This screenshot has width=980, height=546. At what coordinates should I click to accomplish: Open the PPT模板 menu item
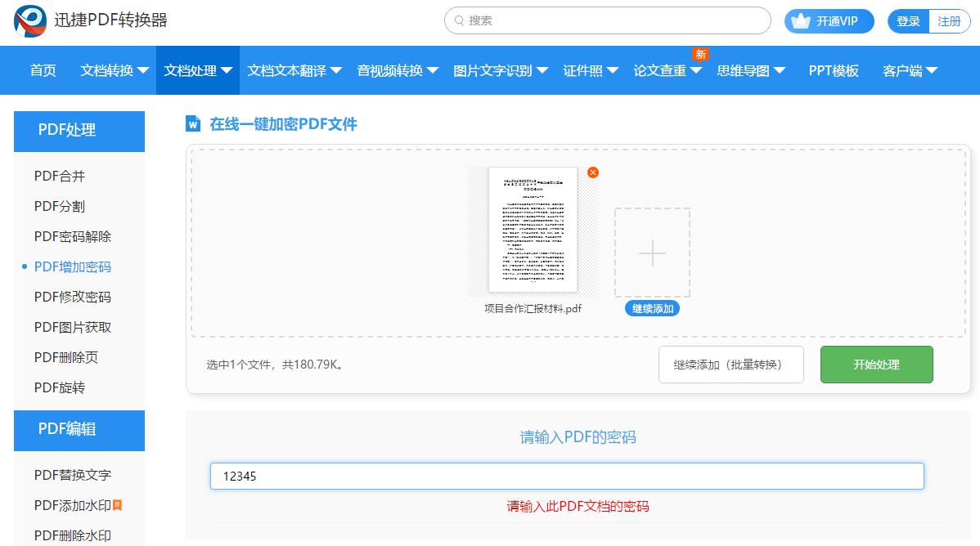pyautogui.click(x=833, y=70)
